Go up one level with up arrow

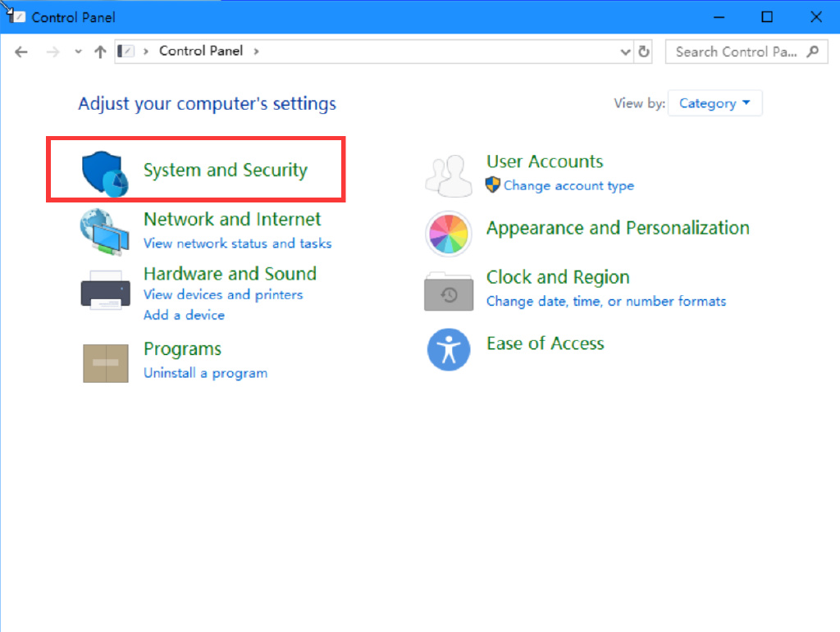tap(100, 52)
